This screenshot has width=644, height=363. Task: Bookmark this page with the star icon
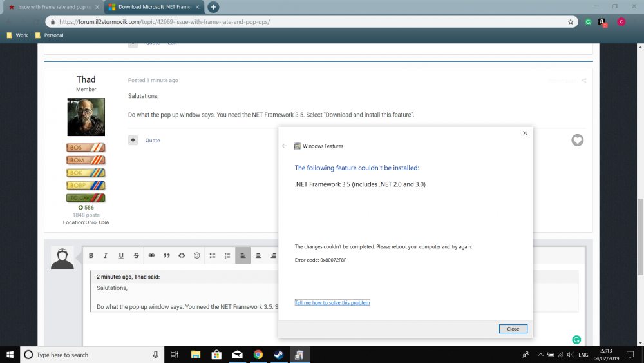571,22
